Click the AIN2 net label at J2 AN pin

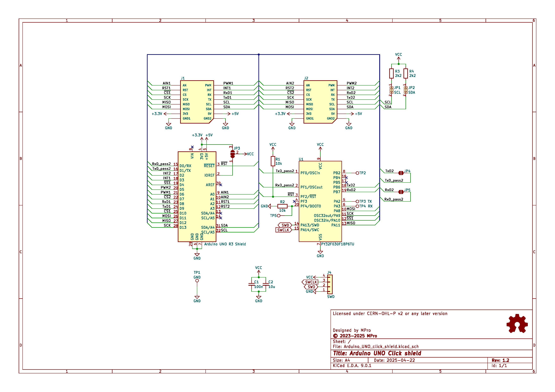coord(290,83)
